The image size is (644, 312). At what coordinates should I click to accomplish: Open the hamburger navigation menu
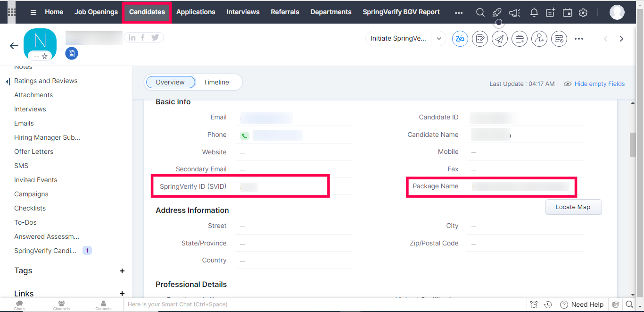[x=33, y=12]
